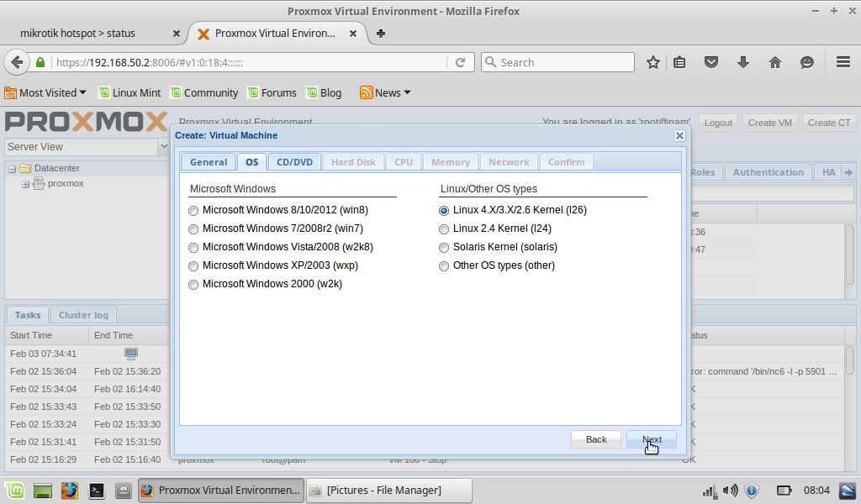Bookmark this page with the star icon

pyautogui.click(x=652, y=62)
